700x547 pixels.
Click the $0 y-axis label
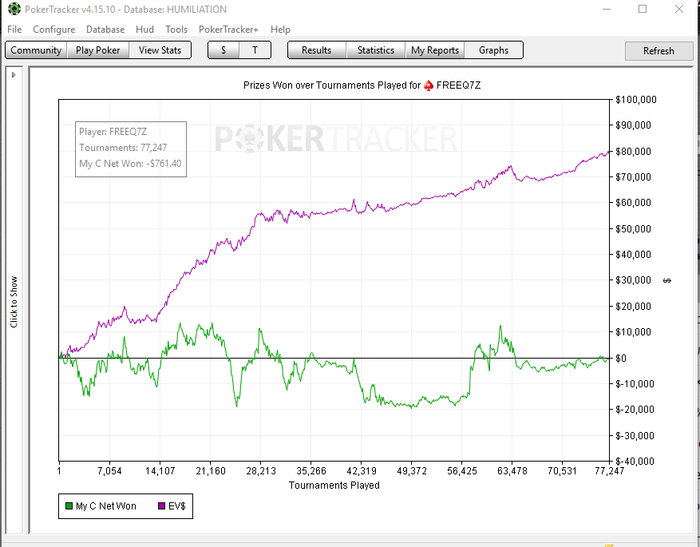[x=621, y=358]
